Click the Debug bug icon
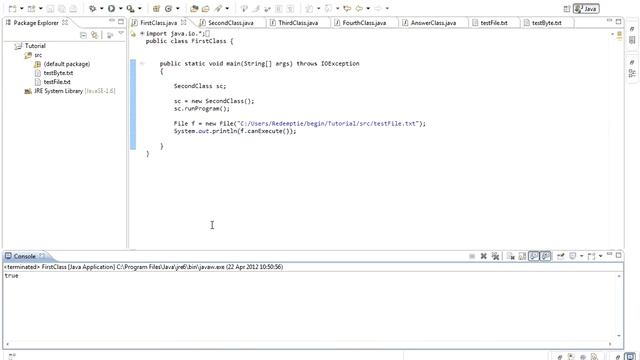640x360 pixels. (93, 8)
